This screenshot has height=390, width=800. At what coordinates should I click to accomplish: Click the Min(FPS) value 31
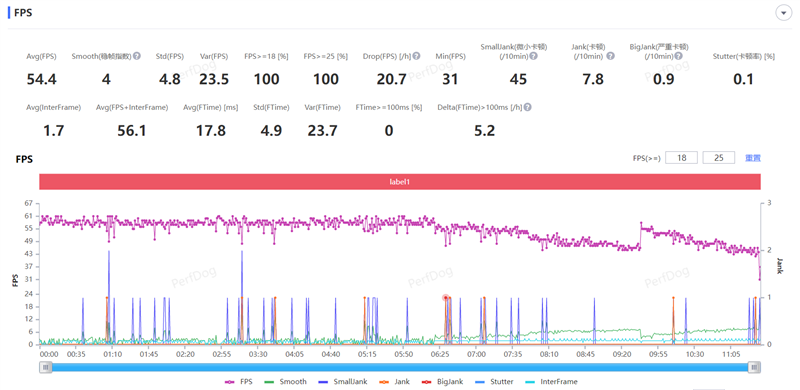[451, 79]
